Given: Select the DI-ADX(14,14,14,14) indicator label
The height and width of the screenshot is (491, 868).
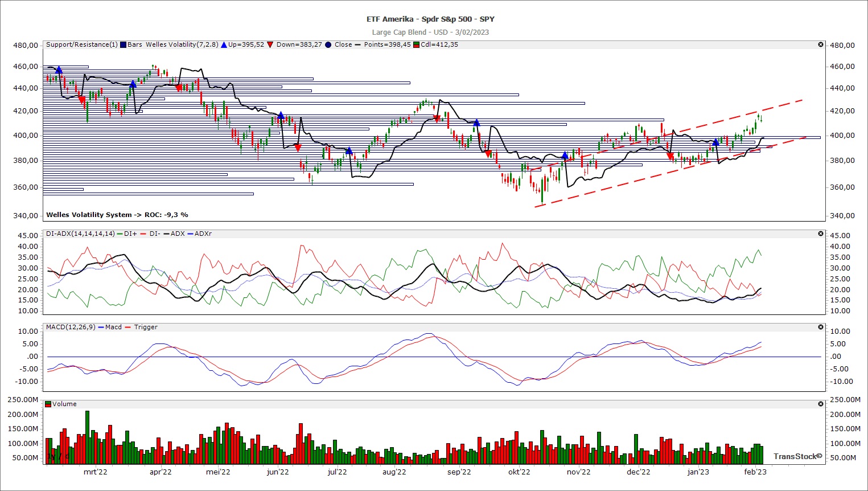Looking at the screenshot, I should tap(80, 234).
